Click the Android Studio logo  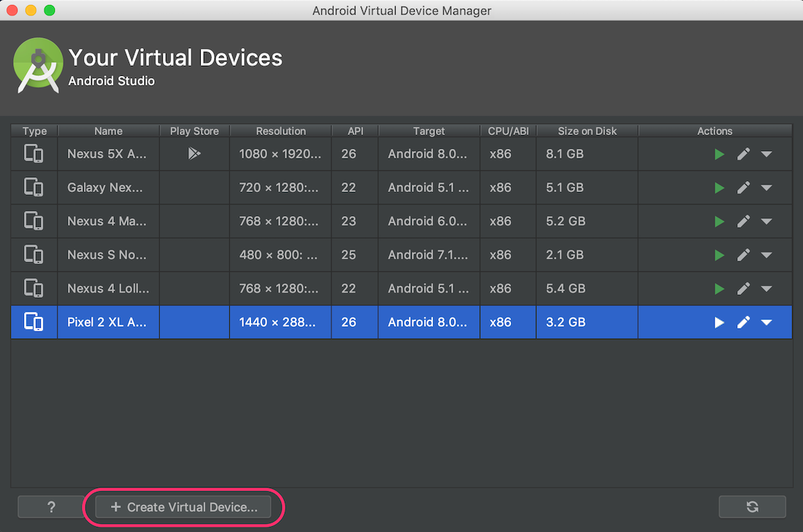pyautogui.click(x=38, y=65)
